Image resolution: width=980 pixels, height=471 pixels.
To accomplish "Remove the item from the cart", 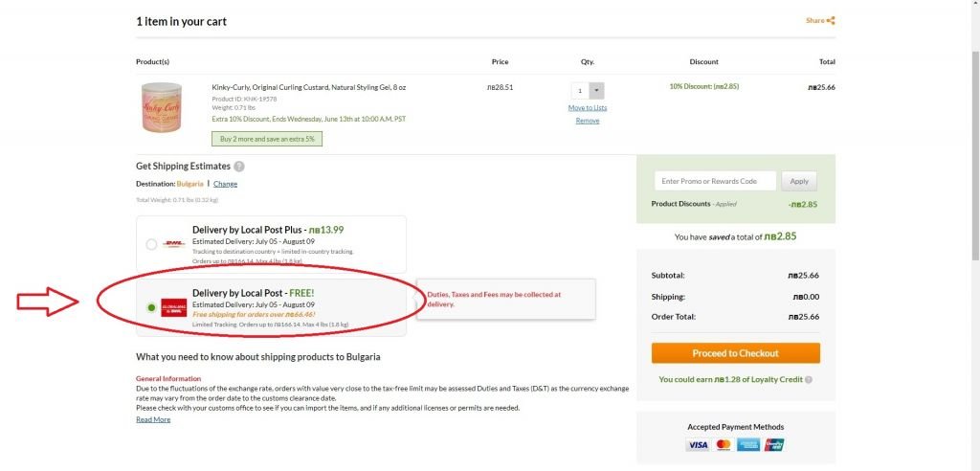I will tap(588, 121).
